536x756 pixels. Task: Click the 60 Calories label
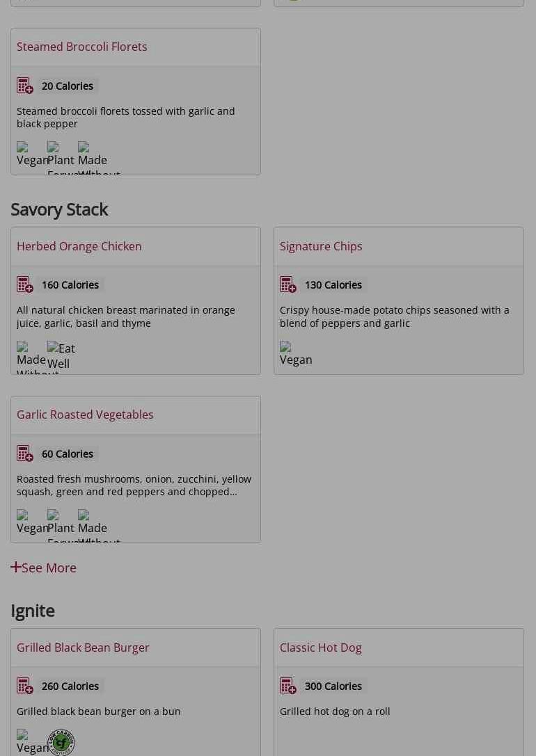(67, 453)
